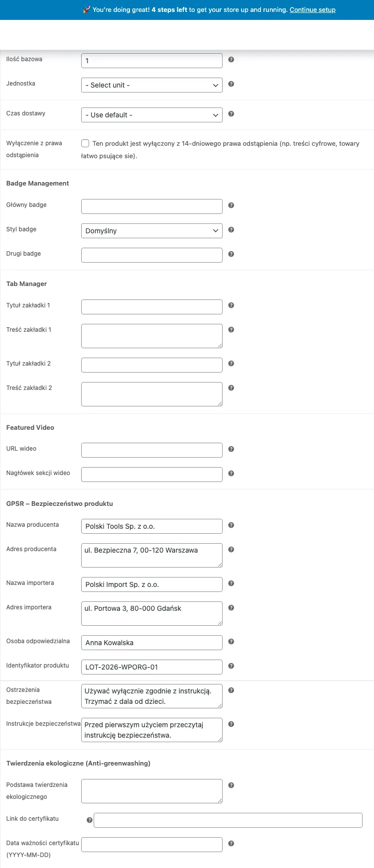The image size is (374, 868).
Task: Click the help icon beside Czas dostawy
Action: click(x=231, y=113)
